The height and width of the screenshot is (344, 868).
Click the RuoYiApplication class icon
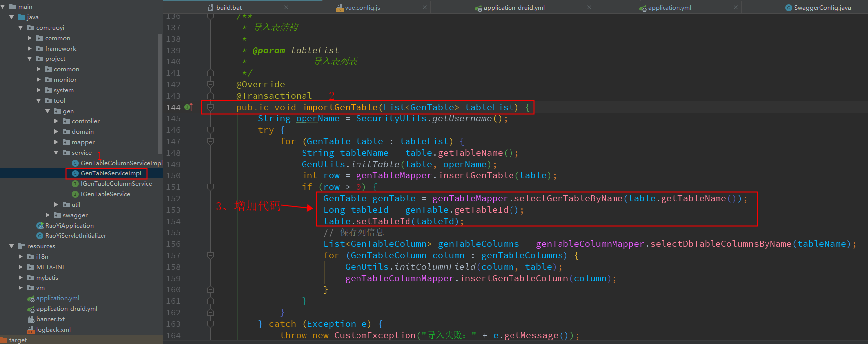pyautogui.click(x=40, y=226)
